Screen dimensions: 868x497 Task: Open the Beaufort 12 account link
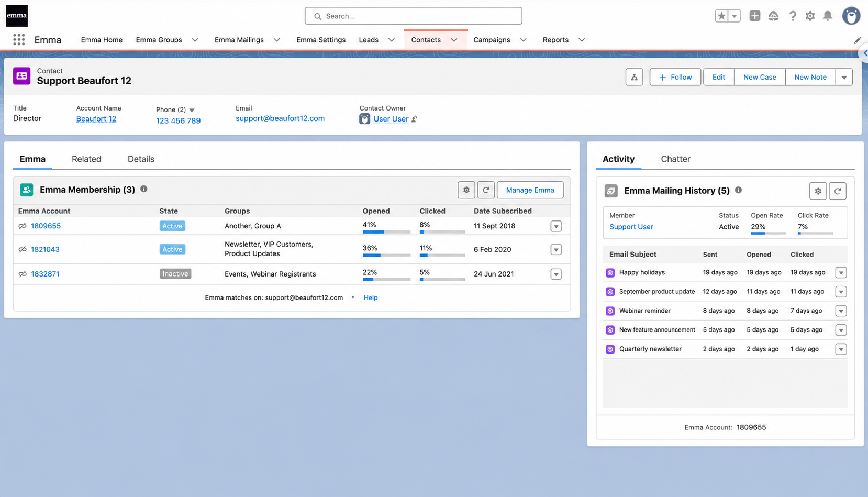(x=96, y=119)
